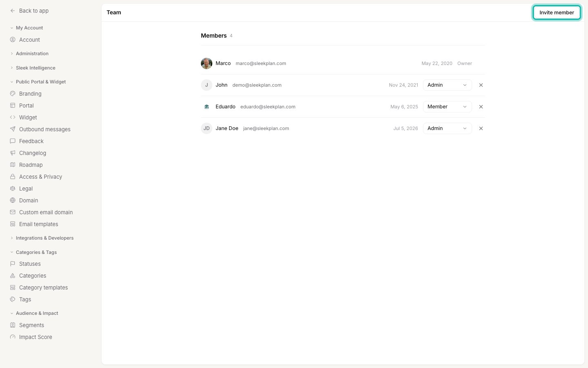
Task: Click the email marco@sleekplan.com
Action: (261, 63)
